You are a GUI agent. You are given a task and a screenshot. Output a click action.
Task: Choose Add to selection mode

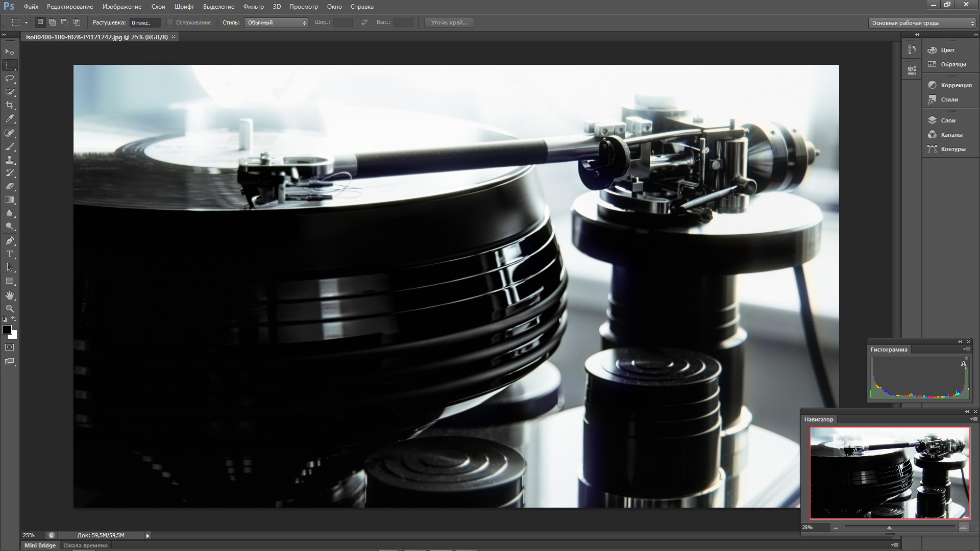(52, 22)
